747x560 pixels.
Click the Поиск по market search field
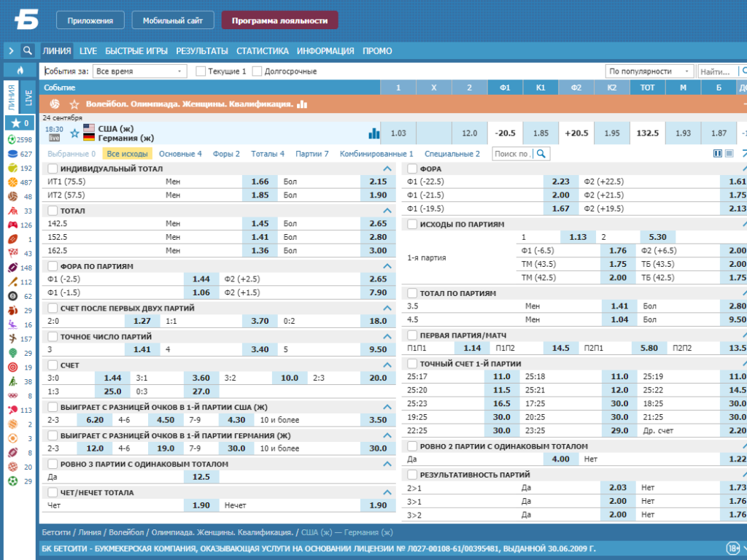point(513,154)
